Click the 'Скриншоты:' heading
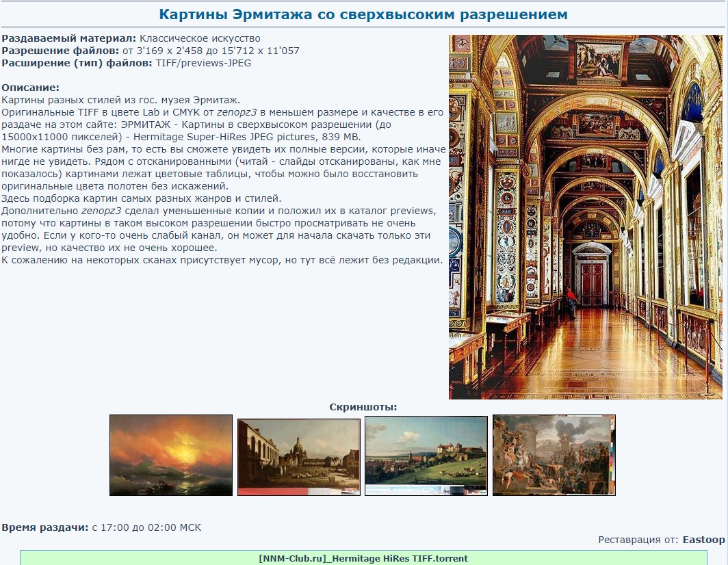Viewport: 728px width, 565px height. [363, 407]
